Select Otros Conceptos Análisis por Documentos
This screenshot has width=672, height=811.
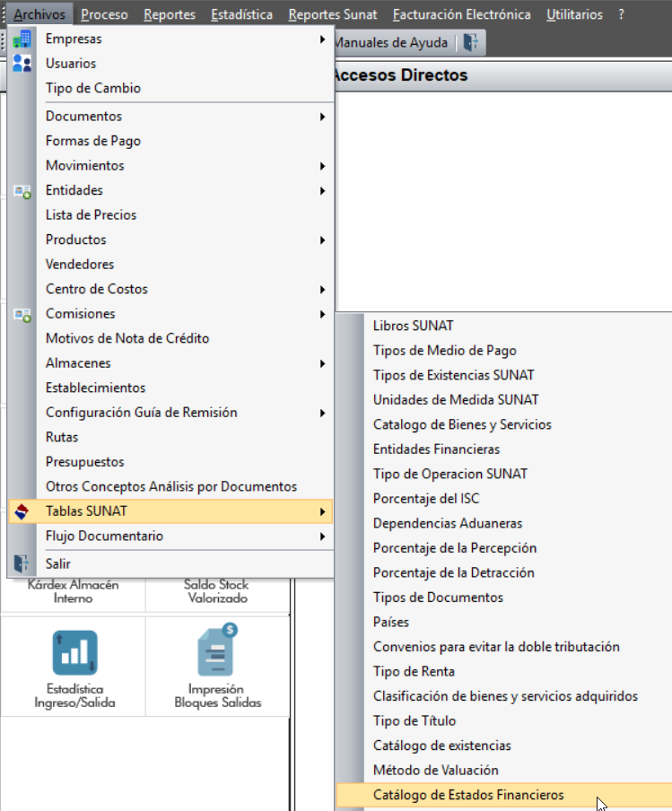point(170,487)
